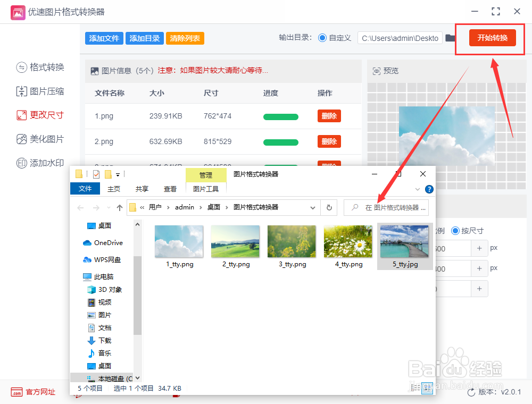
Task: Open 视频 folder in navigation pane
Action: (x=99, y=302)
